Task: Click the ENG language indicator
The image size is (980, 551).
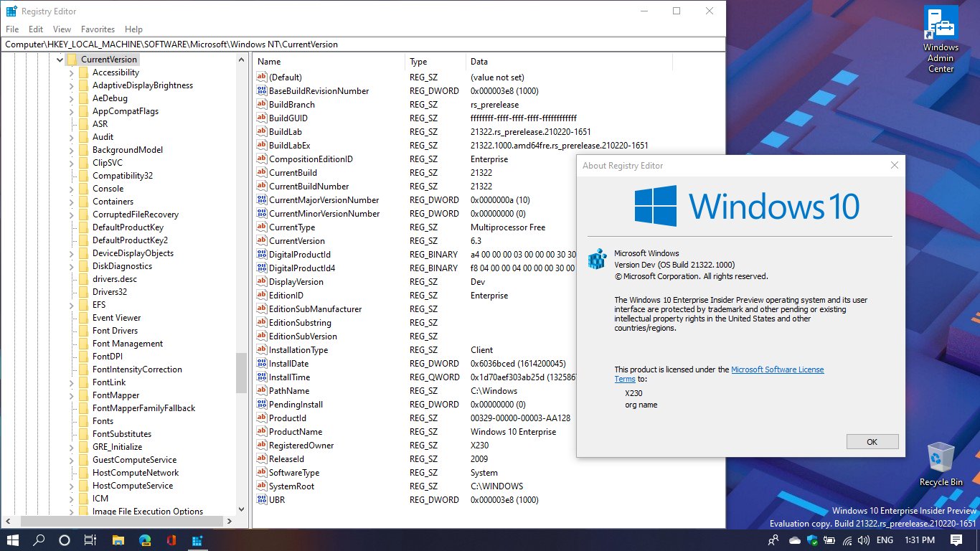Action: [x=885, y=540]
